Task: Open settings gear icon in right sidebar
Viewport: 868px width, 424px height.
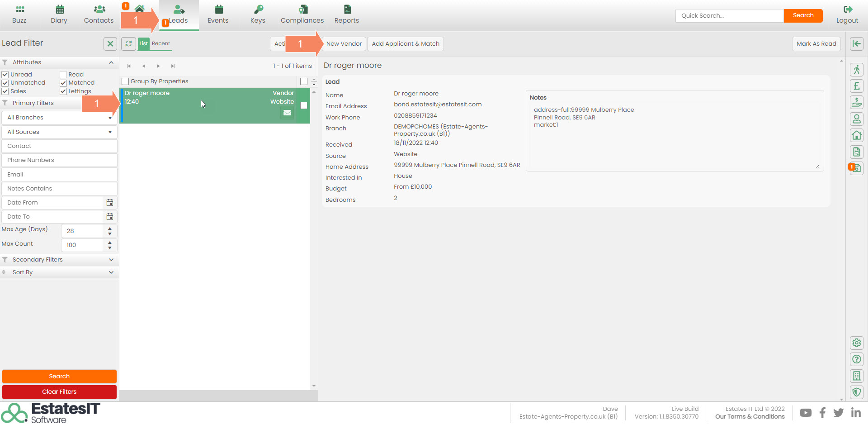Action: point(856,343)
